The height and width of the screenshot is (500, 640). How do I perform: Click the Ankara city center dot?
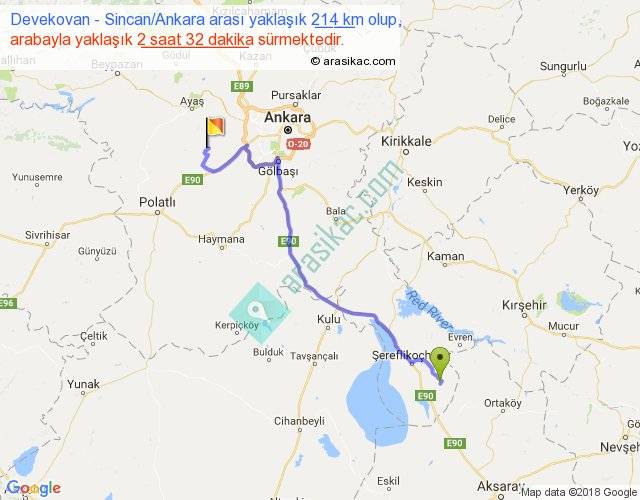pyautogui.click(x=288, y=130)
